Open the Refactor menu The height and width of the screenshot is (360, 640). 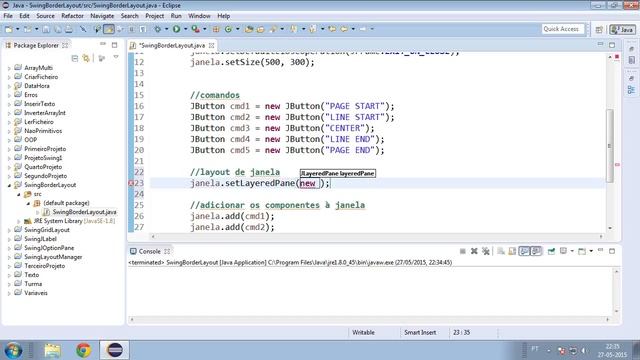click(72, 16)
